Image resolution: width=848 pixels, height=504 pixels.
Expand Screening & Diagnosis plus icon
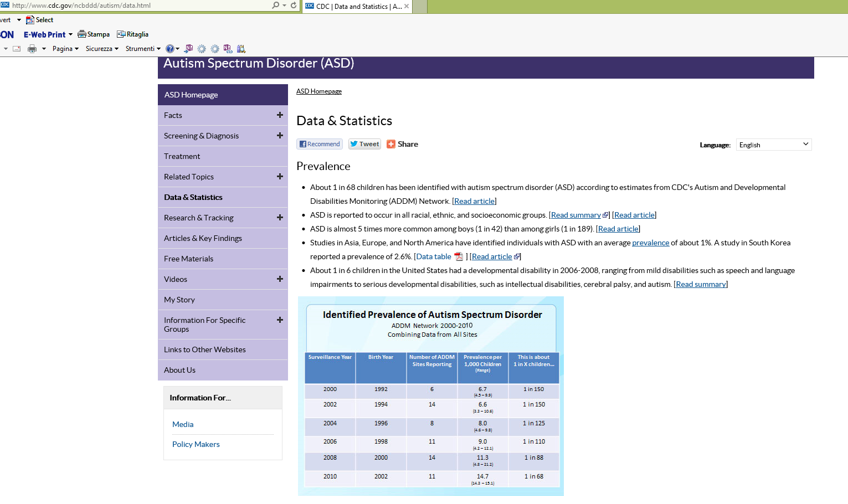tap(280, 136)
